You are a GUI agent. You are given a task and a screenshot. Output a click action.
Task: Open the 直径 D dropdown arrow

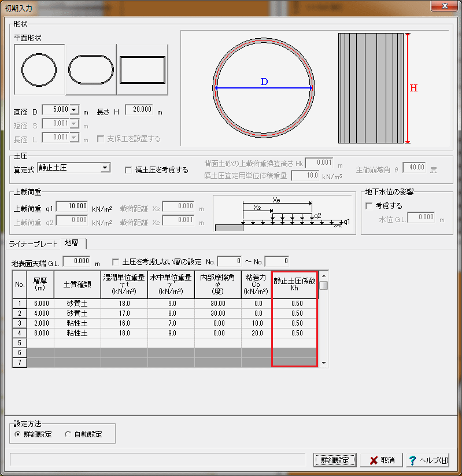[75, 109]
